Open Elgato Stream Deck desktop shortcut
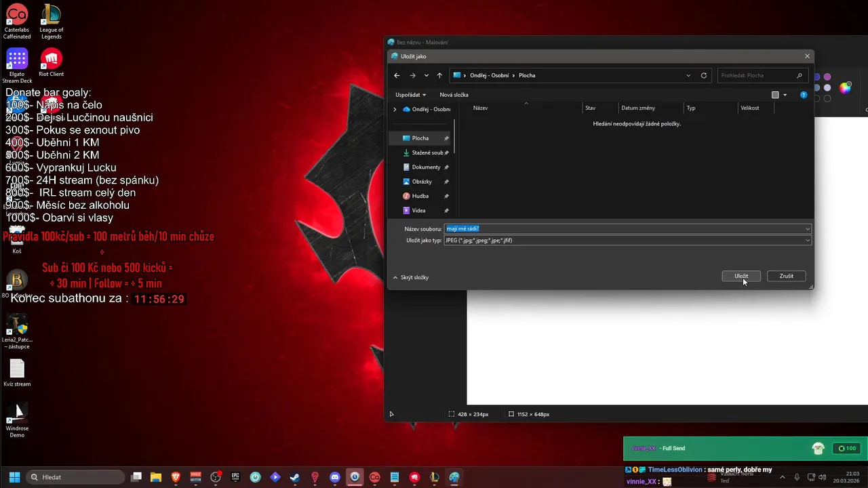Viewport: 868px width, 488px height. (x=17, y=66)
